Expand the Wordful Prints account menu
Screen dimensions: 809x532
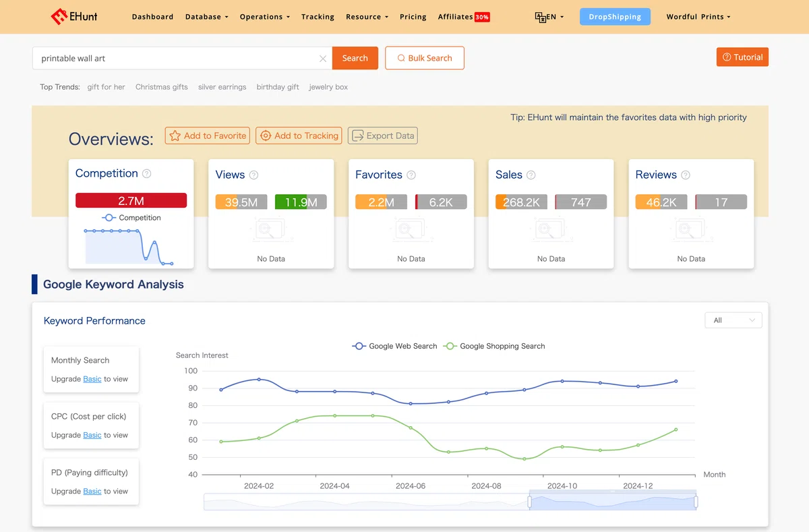(x=698, y=17)
